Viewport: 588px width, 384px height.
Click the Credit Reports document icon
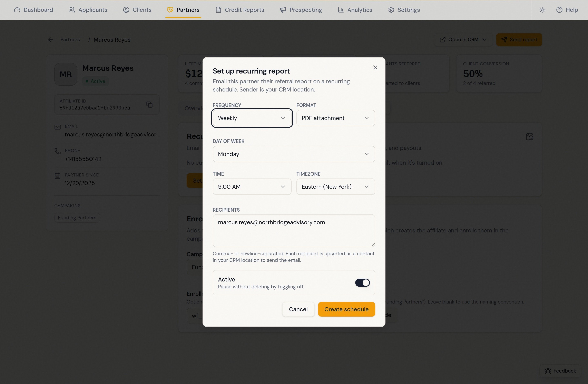(218, 10)
